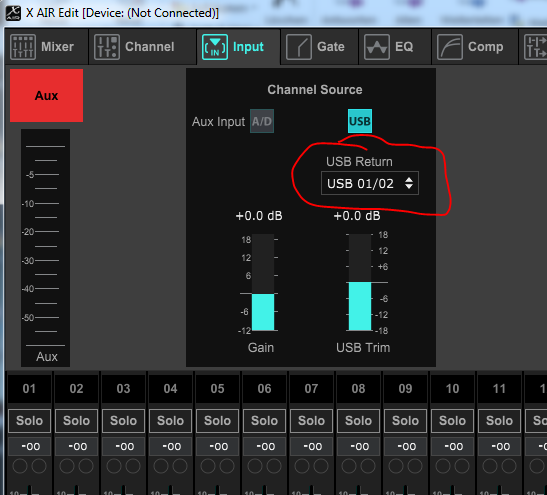Select channel 11 header
Viewport: 547px width, 495px height.
pos(499,389)
